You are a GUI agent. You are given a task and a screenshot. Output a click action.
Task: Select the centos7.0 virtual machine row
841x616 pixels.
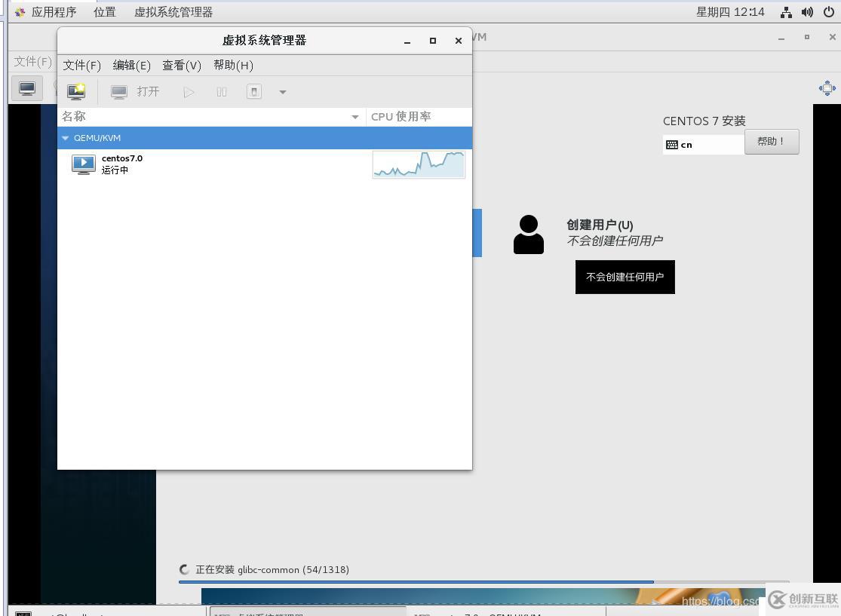265,164
